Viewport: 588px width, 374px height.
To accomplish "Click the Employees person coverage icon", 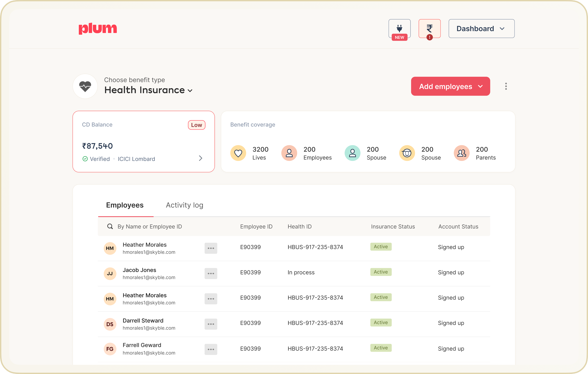I will [x=289, y=153].
